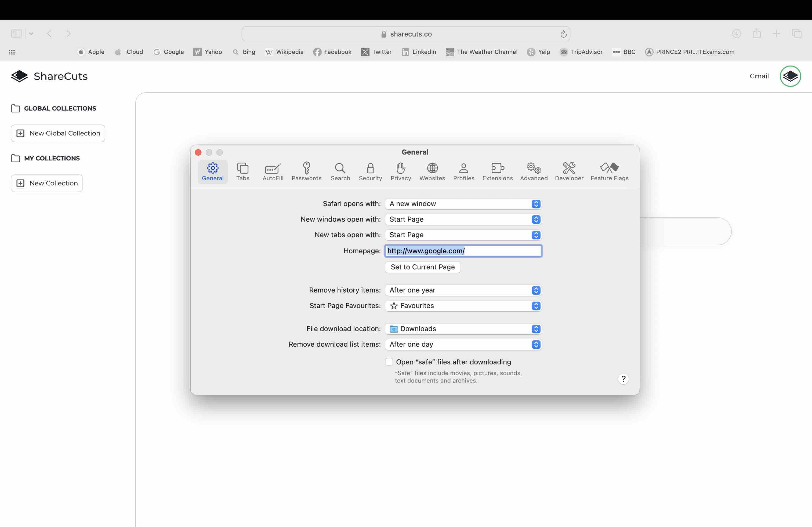This screenshot has width=812, height=527.
Task: Select the Feature Flags pane
Action: [609, 171]
